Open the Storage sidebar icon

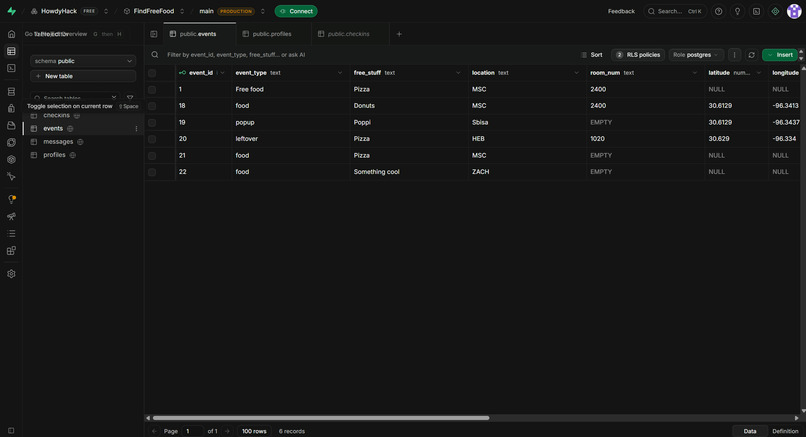pyautogui.click(x=11, y=125)
